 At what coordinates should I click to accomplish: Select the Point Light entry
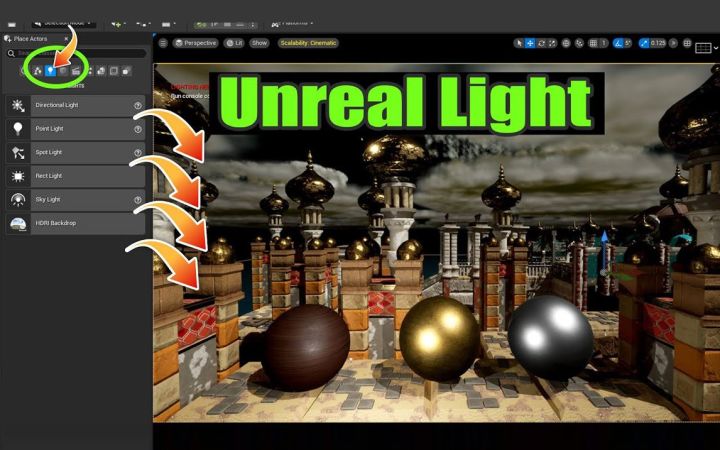click(75, 129)
